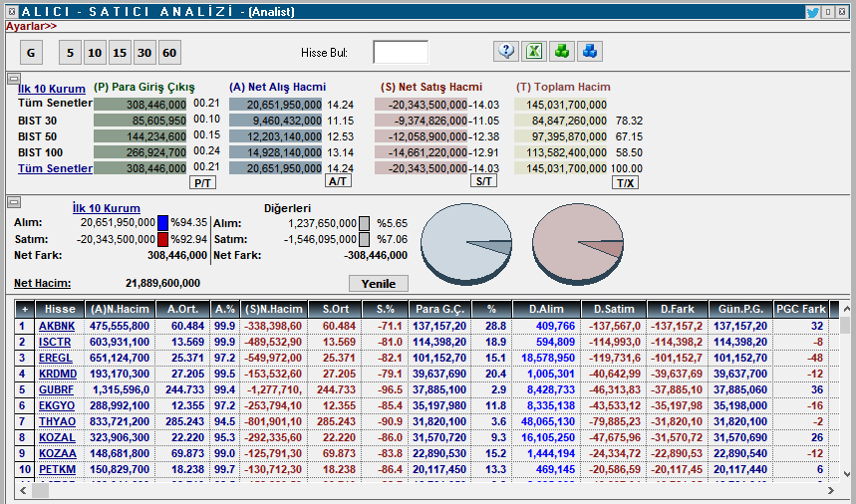Open İlk 10 Kurum link above Alım

point(106,208)
